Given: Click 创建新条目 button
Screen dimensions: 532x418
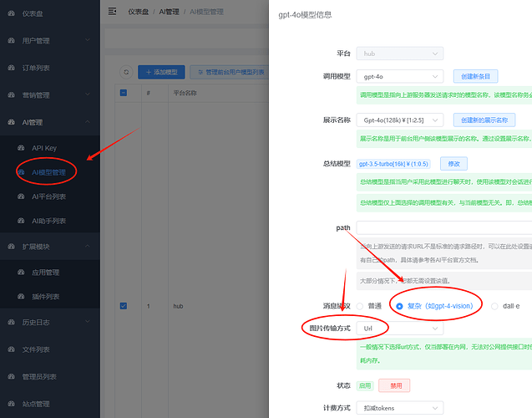Looking at the screenshot, I should click(476, 76).
